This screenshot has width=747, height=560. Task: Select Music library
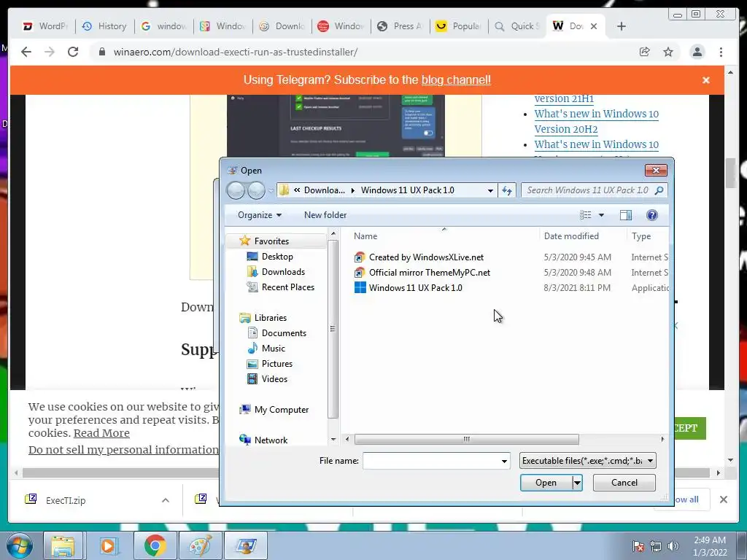273,349
